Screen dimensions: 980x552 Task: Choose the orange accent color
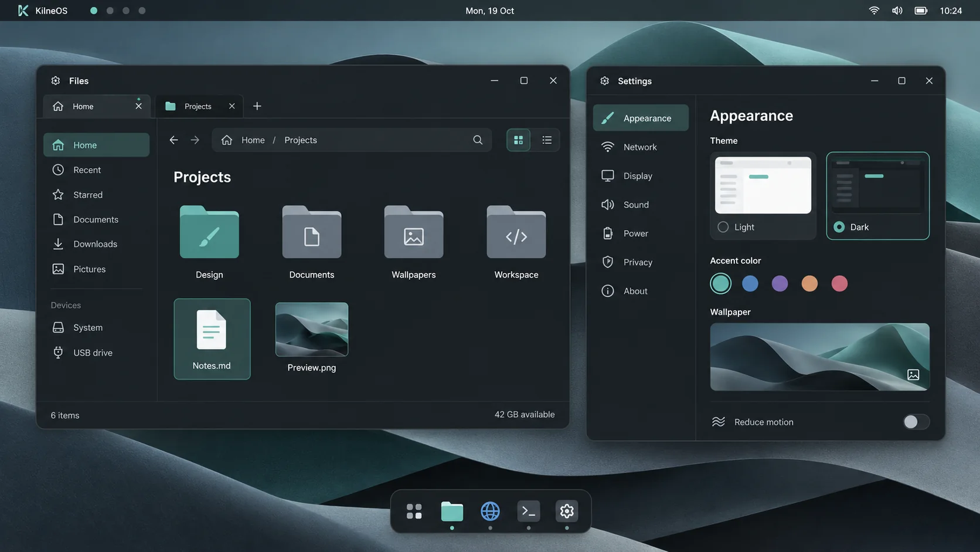click(809, 284)
